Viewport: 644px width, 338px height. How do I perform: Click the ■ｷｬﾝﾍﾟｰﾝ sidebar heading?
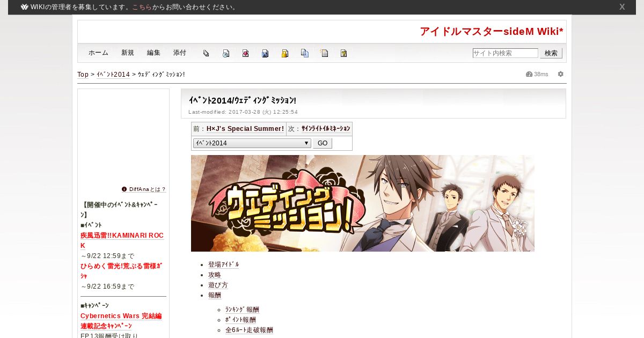click(94, 305)
